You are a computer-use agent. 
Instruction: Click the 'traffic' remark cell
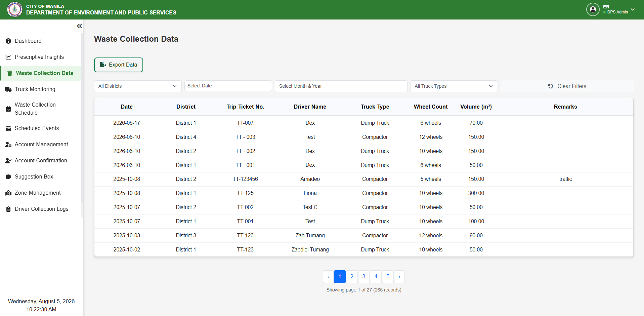pos(565,179)
